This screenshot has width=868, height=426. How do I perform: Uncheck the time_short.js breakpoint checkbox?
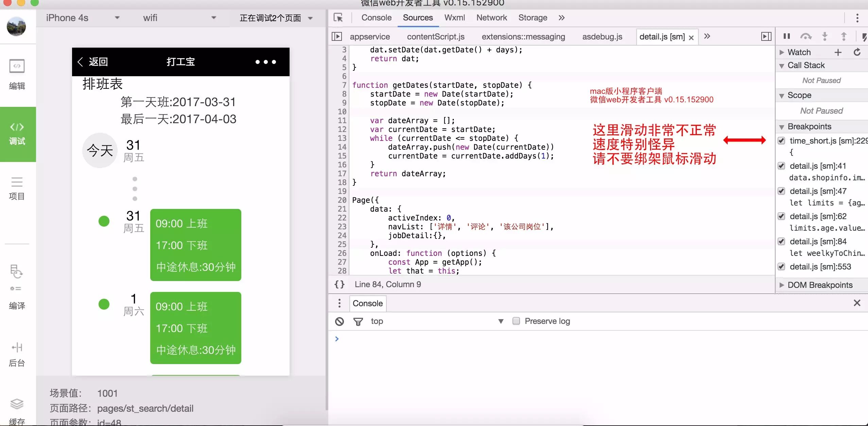tap(782, 141)
